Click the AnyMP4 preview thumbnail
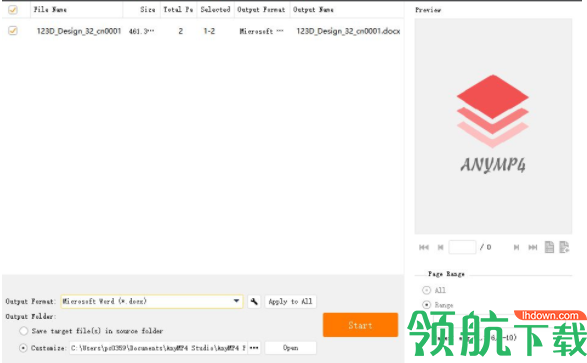The image size is (587, 363). coord(493,126)
